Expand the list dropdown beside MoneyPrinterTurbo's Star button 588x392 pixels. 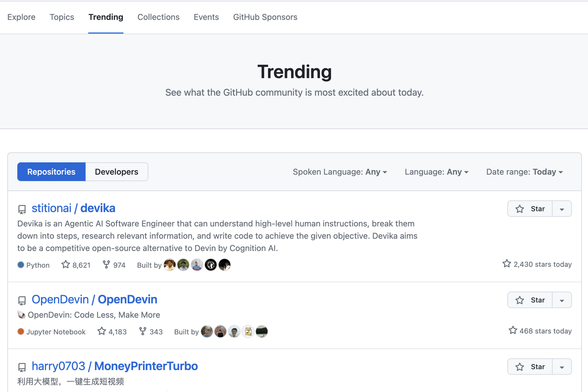click(x=562, y=367)
